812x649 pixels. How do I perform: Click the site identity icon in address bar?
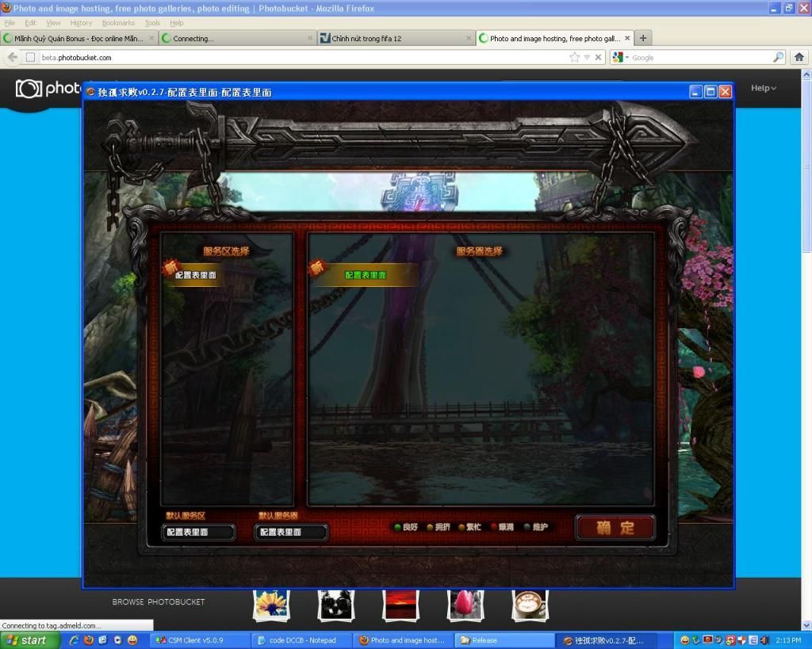tap(31, 57)
